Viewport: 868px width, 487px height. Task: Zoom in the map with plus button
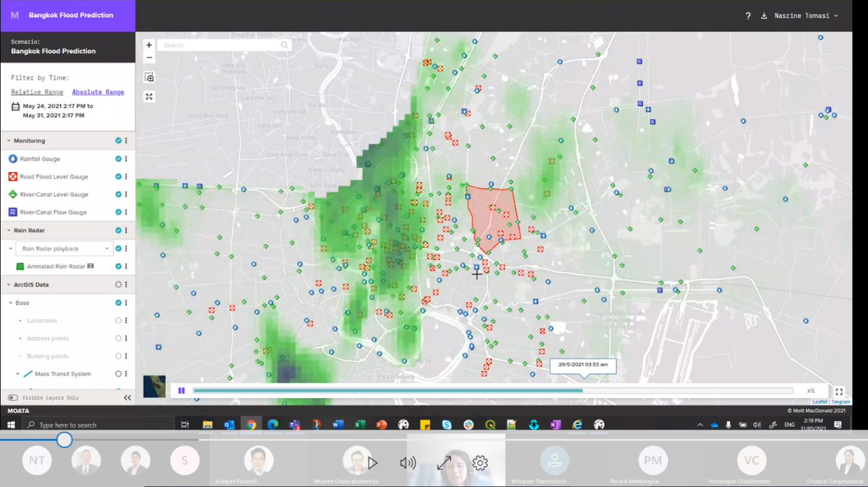point(149,45)
